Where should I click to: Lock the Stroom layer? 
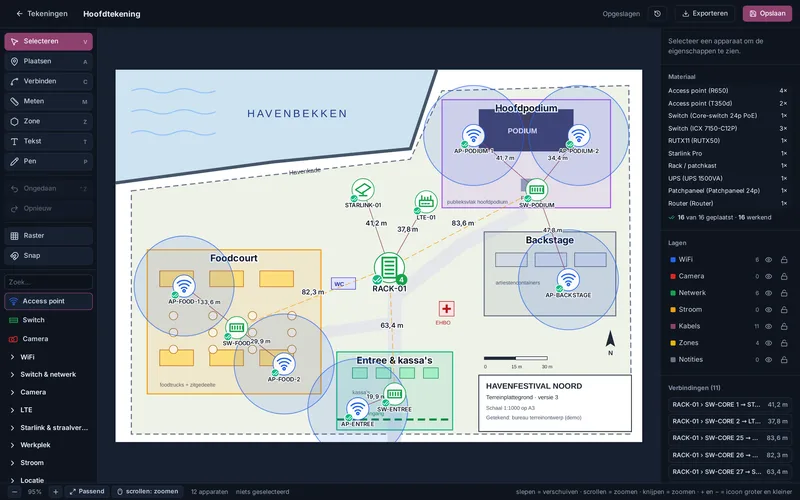784,310
